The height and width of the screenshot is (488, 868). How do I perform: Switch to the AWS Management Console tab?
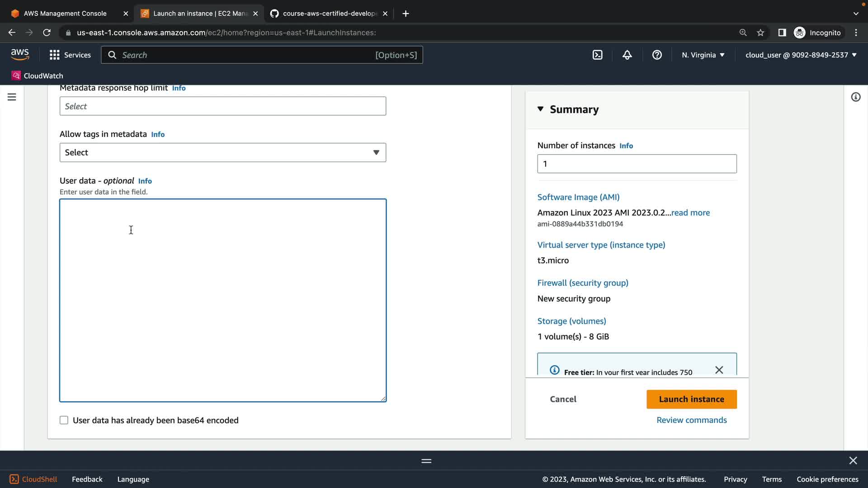click(65, 14)
